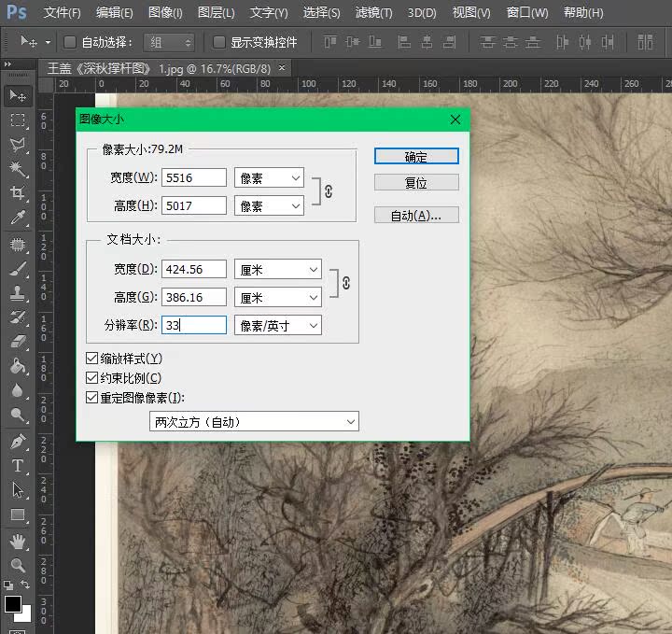Click the black foreground color swatch
The width and height of the screenshot is (672, 634).
(11, 604)
